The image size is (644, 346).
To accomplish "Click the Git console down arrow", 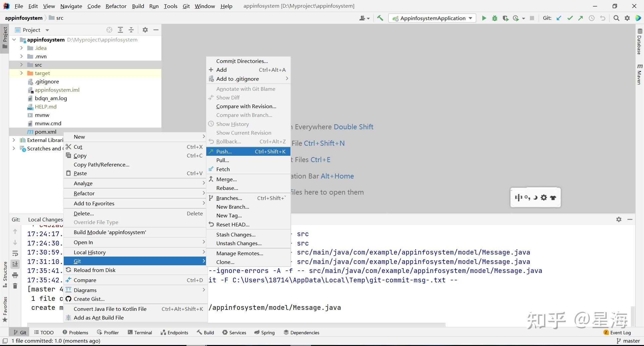I will coord(15,243).
